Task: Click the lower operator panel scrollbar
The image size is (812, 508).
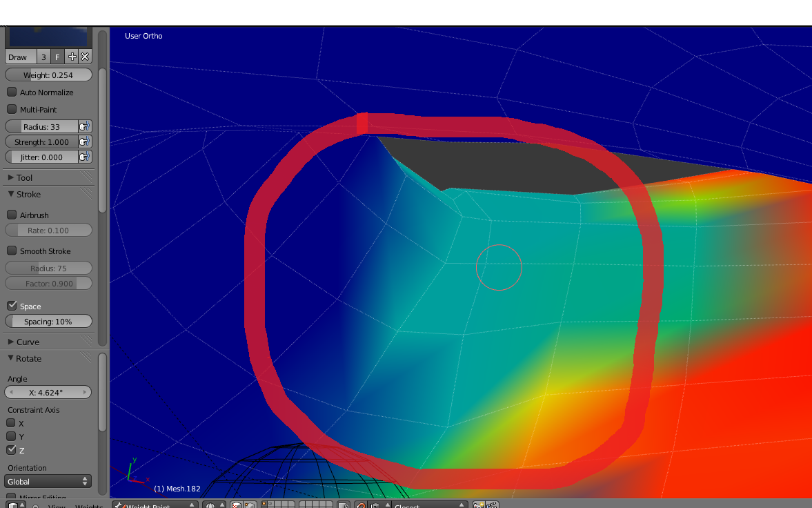Action: pos(103,392)
